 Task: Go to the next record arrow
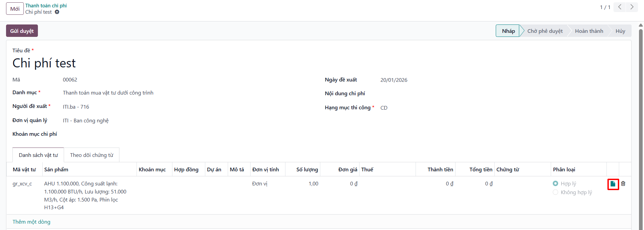click(632, 7)
